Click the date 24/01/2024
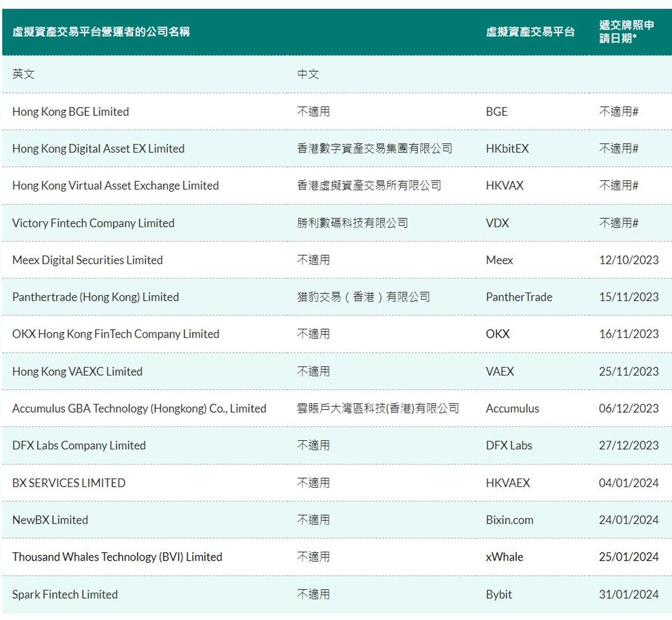Viewport: 672px width, 620px height. point(629,520)
